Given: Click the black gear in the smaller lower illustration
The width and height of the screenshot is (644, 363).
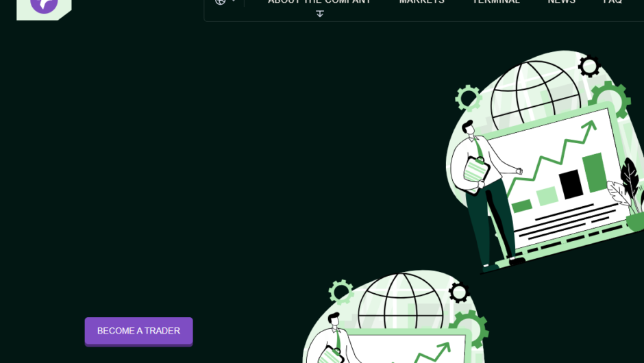Looking at the screenshot, I should [x=458, y=292].
